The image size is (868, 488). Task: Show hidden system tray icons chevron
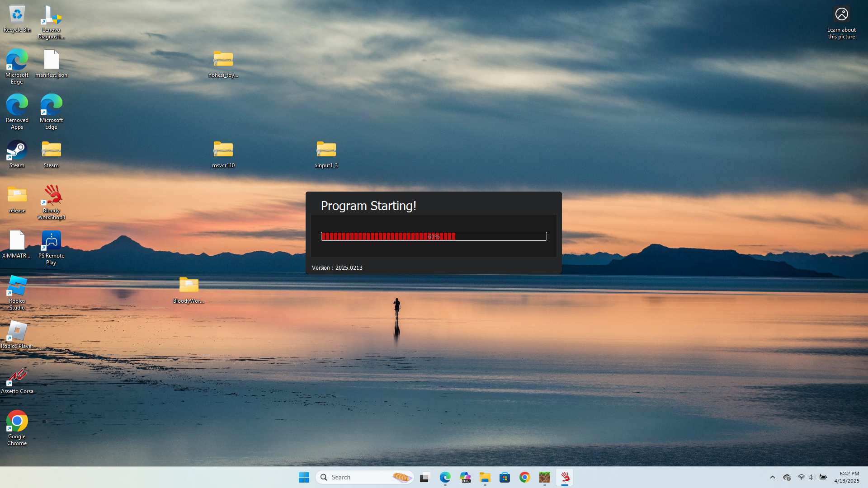[x=772, y=477]
